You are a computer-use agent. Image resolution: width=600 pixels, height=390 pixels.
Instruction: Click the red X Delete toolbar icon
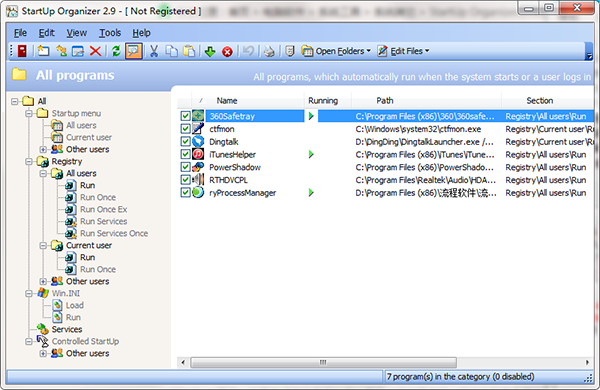(x=95, y=51)
